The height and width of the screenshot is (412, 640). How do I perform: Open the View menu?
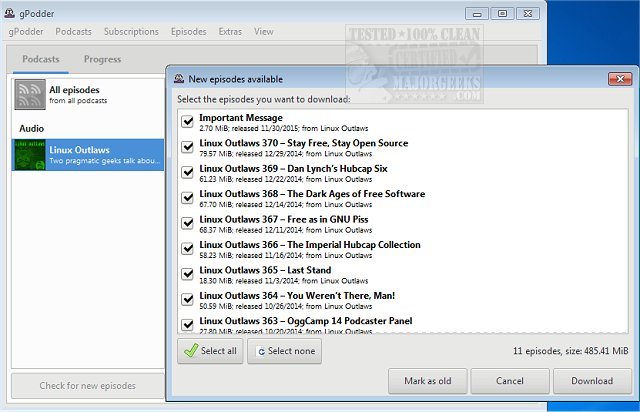pos(264,31)
